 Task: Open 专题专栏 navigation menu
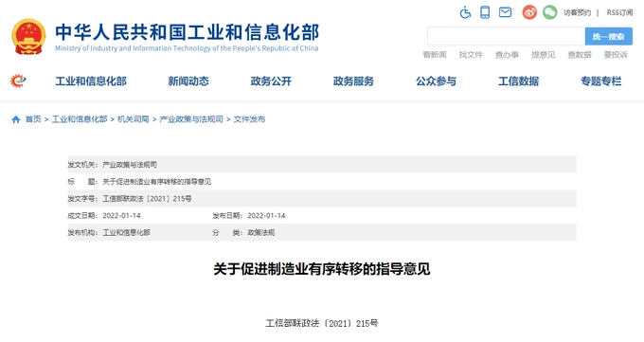[x=601, y=81]
